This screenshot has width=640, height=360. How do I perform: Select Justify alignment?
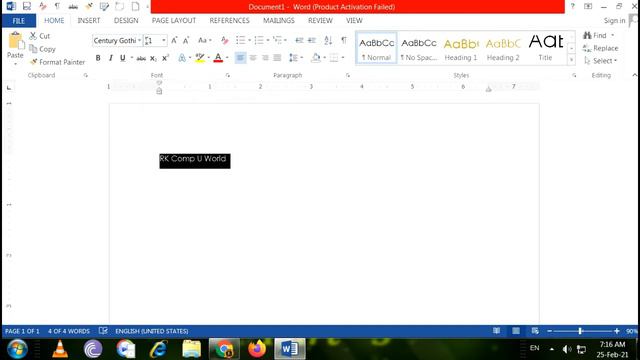pyautogui.click(x=278, y=58)
